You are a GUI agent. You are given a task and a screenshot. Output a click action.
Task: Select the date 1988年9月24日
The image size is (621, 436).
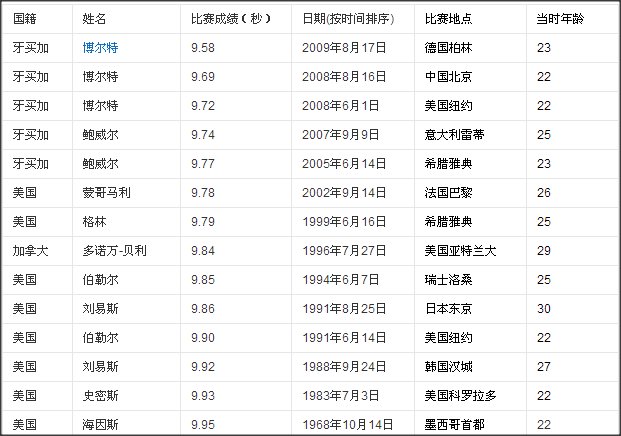point(344,367)
